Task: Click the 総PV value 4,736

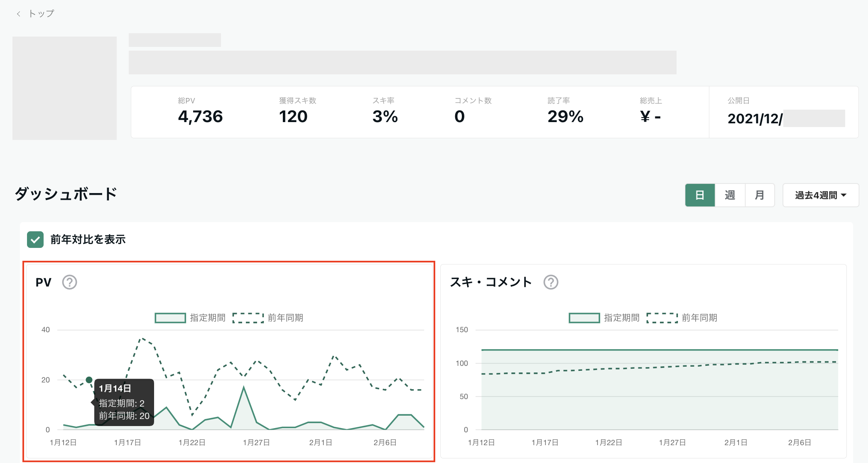Action: click(x=200, y=117)
